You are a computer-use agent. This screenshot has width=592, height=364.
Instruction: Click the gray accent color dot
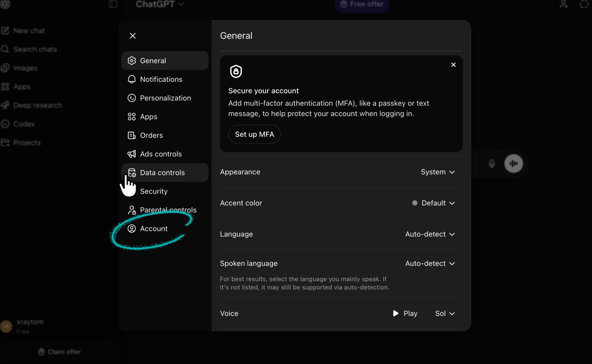[415, 203]
